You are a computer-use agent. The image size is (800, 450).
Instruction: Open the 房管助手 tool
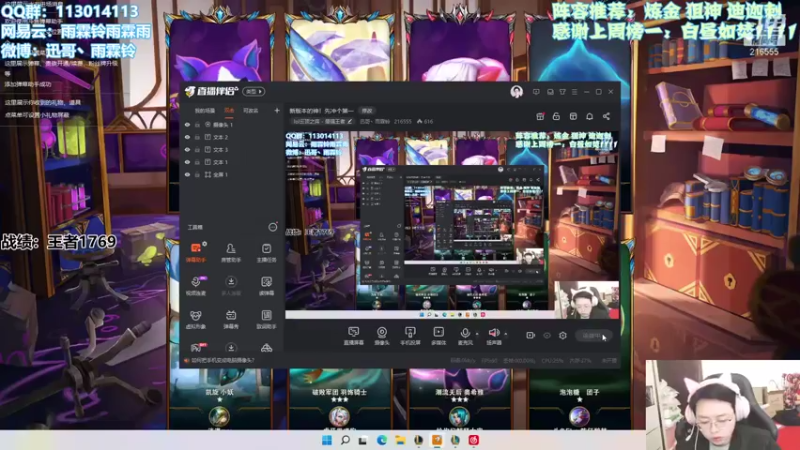(x=231, y=253)
